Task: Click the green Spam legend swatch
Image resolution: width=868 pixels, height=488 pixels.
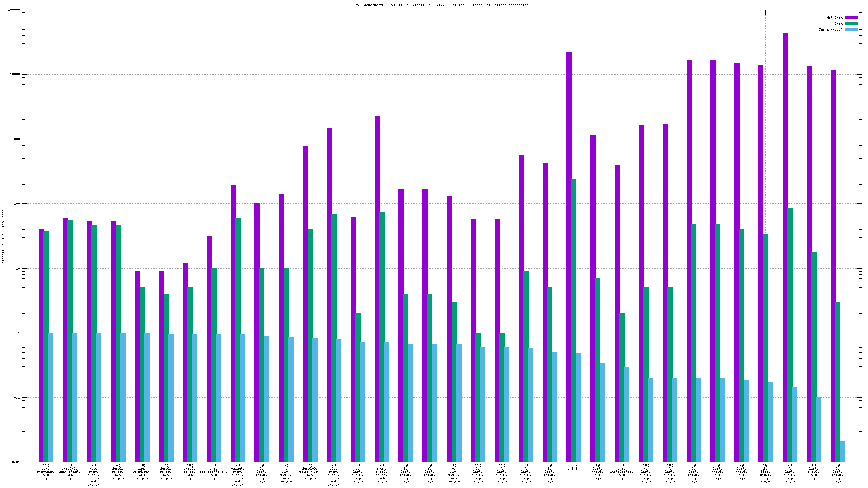Action: tap(851, 24)
